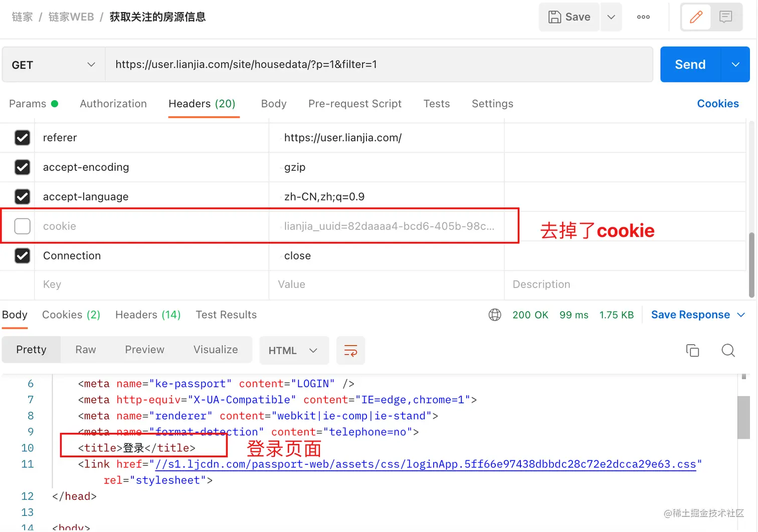Switch to the Visualize view
758x532 pixels.
click(x=216, y=350)
